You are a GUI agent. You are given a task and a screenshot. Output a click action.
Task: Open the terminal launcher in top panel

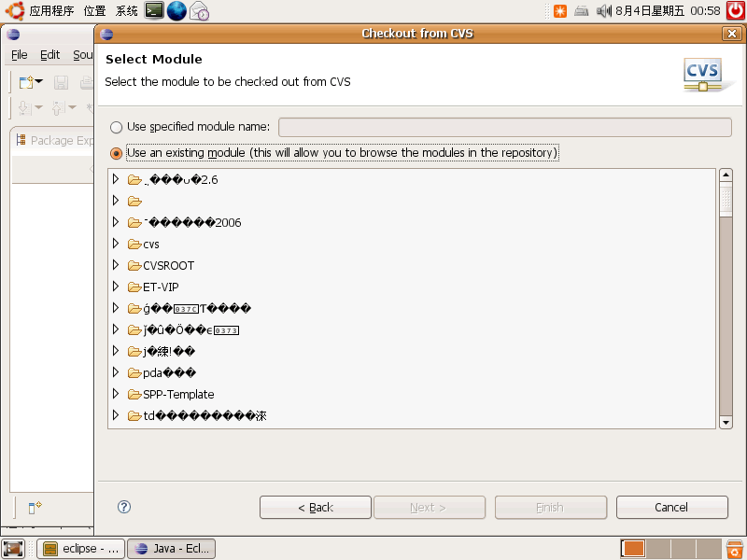click(x=154, y=10)
